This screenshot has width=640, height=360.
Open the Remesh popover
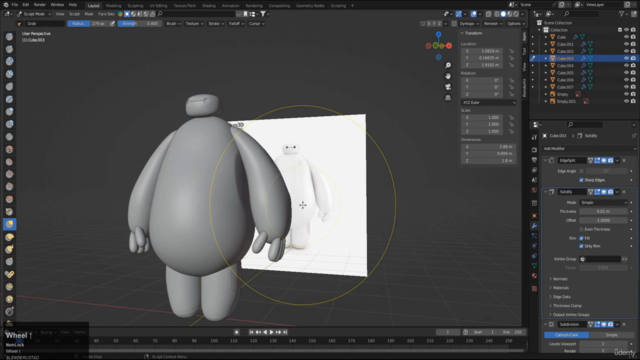[493, 24]
